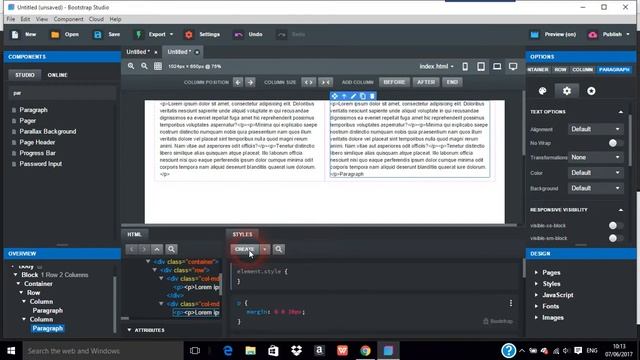Expand the Fonts design group
The height and width of the screenshot is (360, 640).
pyautogui.click(x=536, y=306)
